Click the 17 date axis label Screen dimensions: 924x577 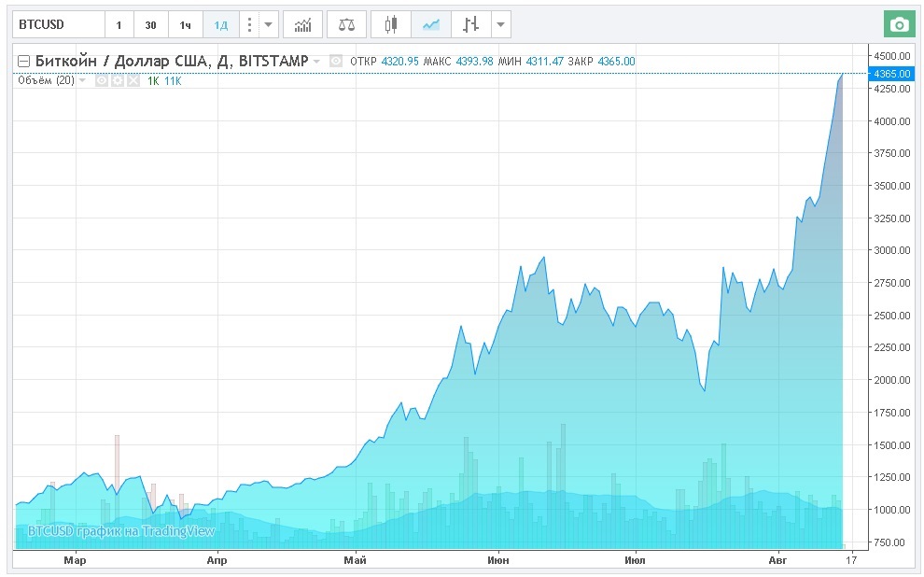tap(851, 560)
